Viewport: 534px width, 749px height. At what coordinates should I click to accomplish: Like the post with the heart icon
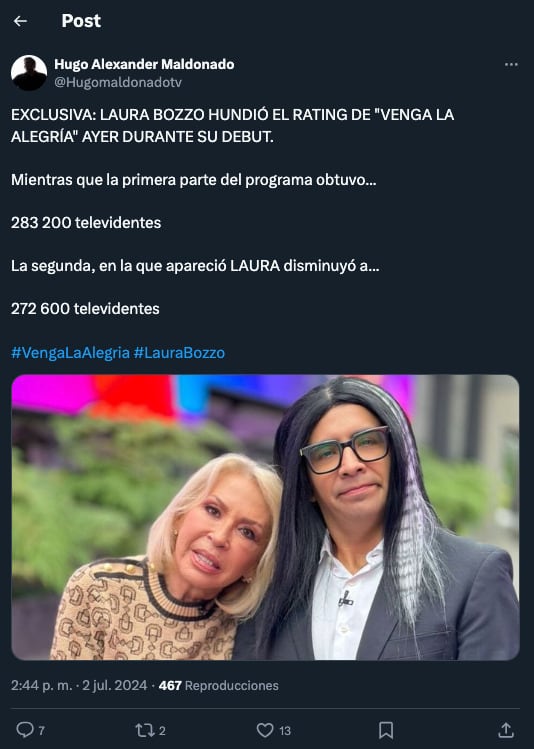pyautogui.click(x=265, y=730)
